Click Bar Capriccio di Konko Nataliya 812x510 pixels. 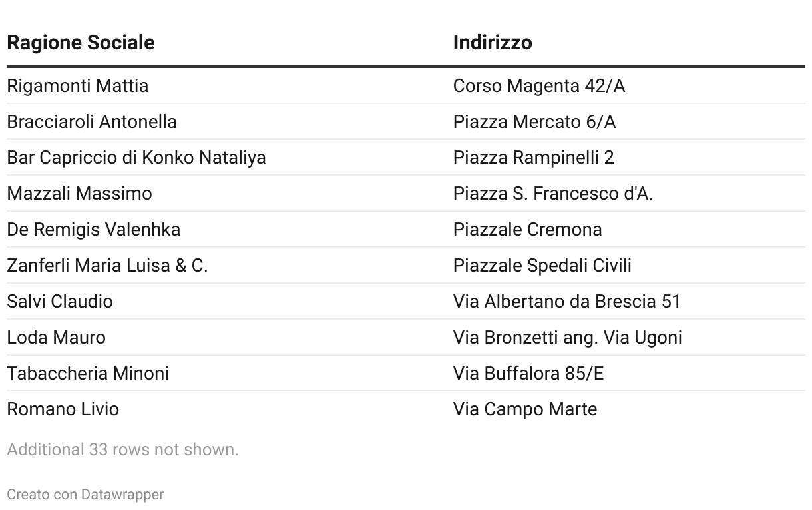pyautogui.click(x=136, y=158)
